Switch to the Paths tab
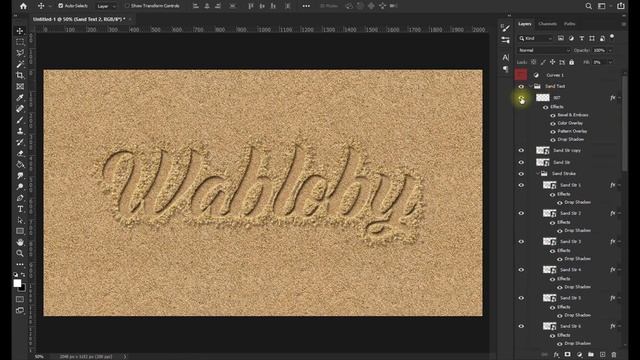This screenshot has width=640, height=360. click(x=569, y=24)
